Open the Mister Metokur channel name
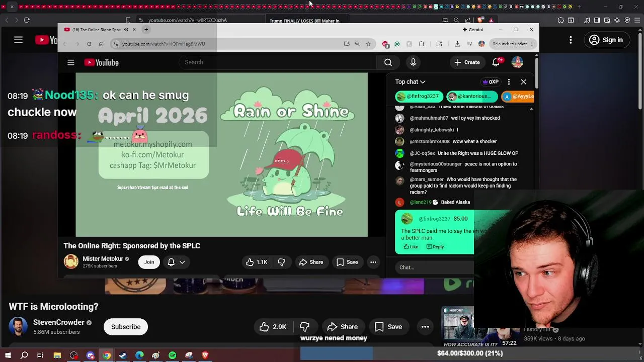This screenshot has height=362, width=644. pyautogui.click(x=103, y=258)
